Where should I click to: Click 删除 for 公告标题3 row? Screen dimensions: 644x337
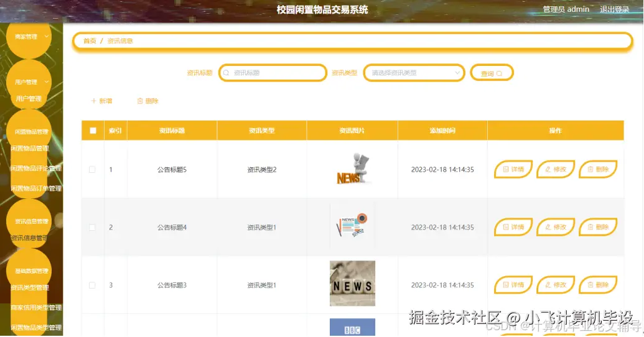coord(598,285)
